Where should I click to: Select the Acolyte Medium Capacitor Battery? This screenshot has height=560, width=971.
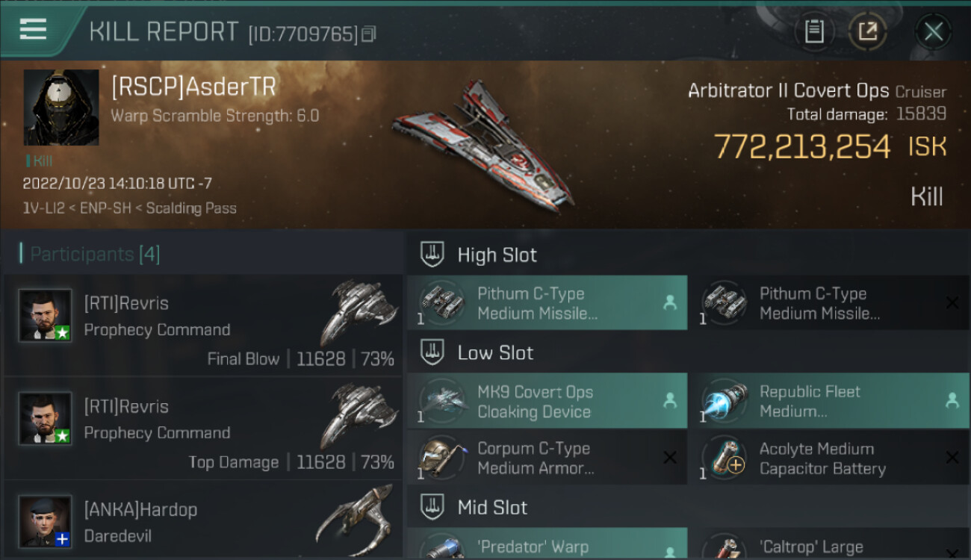point(829,458)
